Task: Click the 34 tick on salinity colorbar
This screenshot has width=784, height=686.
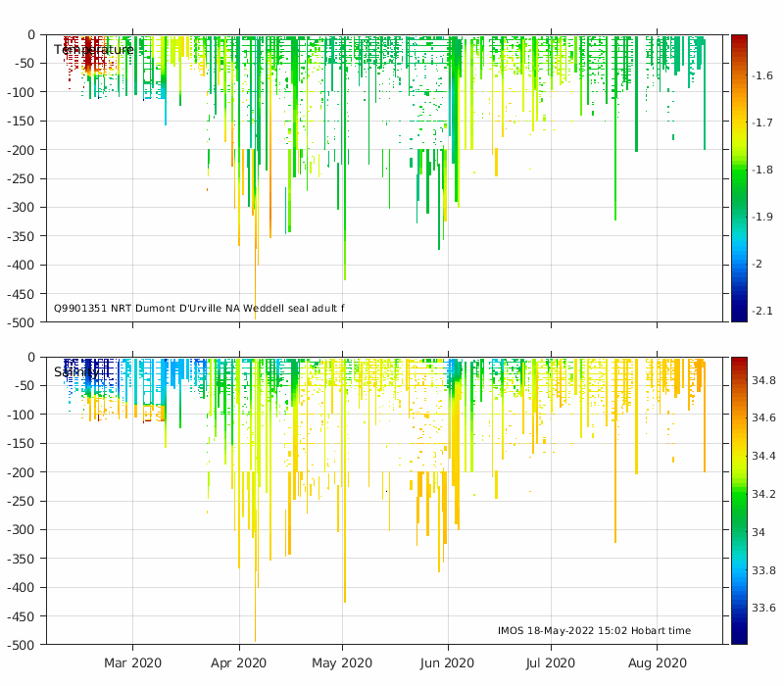Action: 760,532
